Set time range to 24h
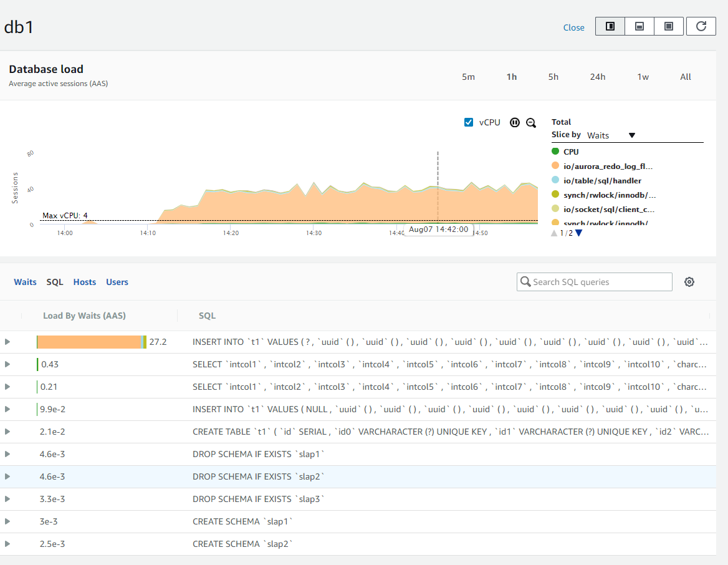Viewport: 728px width, 565px height. (x=598, y=77)
